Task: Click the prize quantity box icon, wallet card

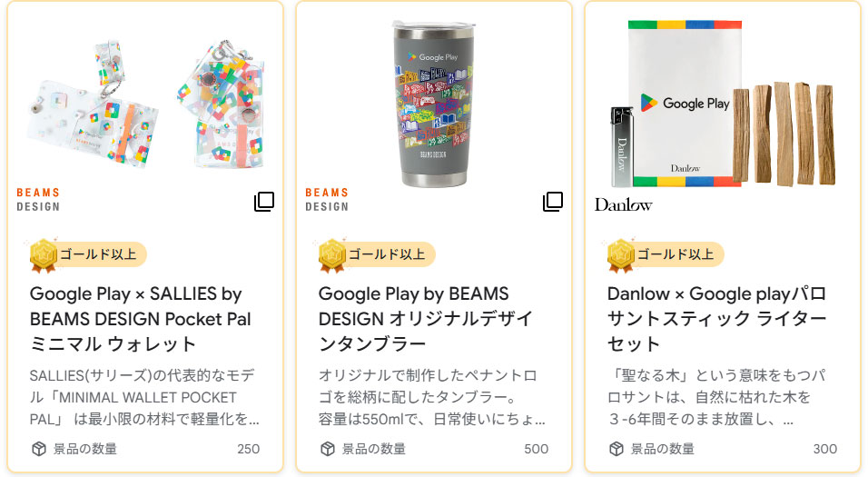Action: click(x=39, y=449)
